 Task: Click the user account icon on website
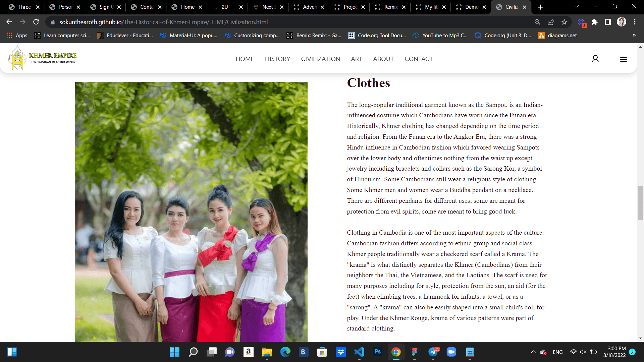(595, 59)
